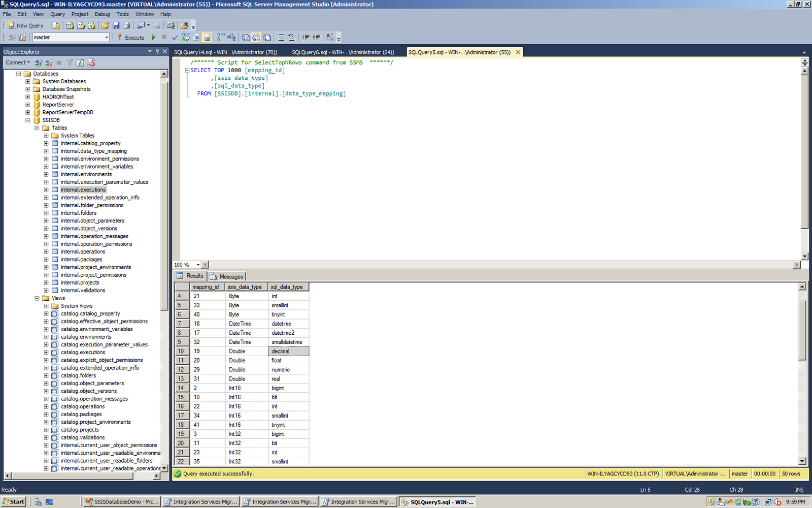Open the Windows Start menu
This screenshot has width=812, height=508.
pyautogui.click(x=13, y=502)
